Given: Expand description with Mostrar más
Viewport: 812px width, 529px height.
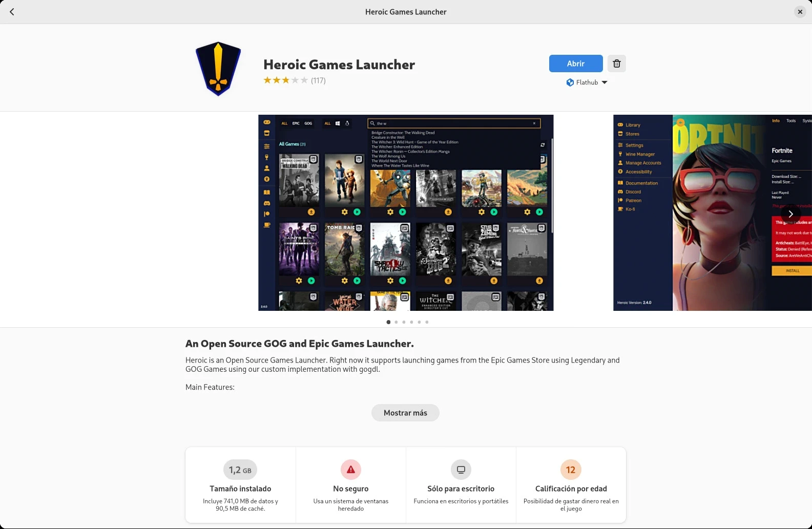Looking at the screenshot, I should pyautogui.click(x=405, y=413).
